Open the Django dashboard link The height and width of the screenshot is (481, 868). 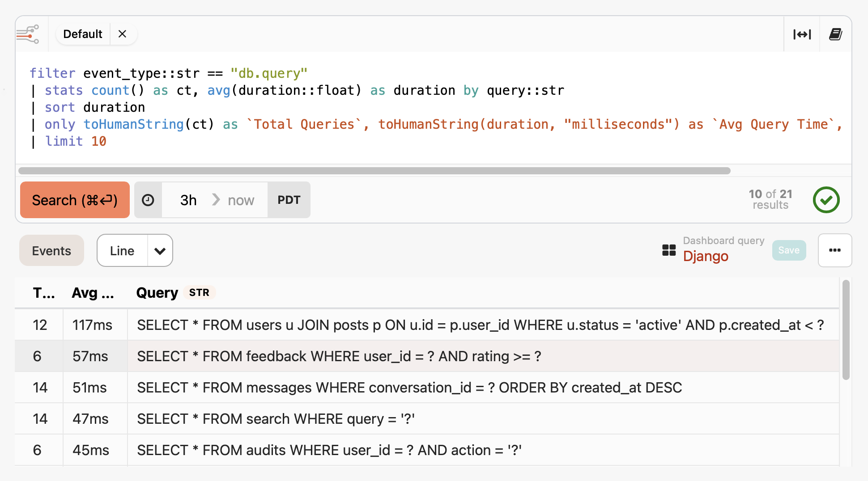tap(706, 257)
